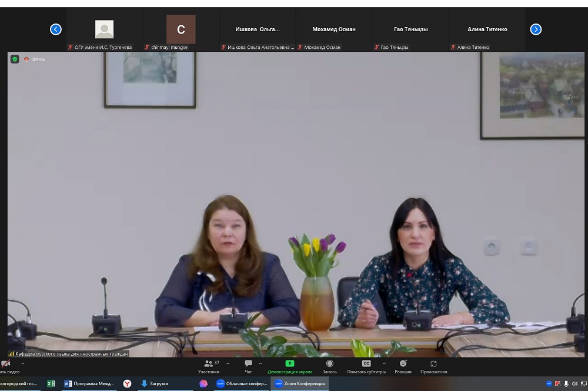Expand the subtitles options arrow
Viewport: 588px width, 391px height.
click(385, 363)
